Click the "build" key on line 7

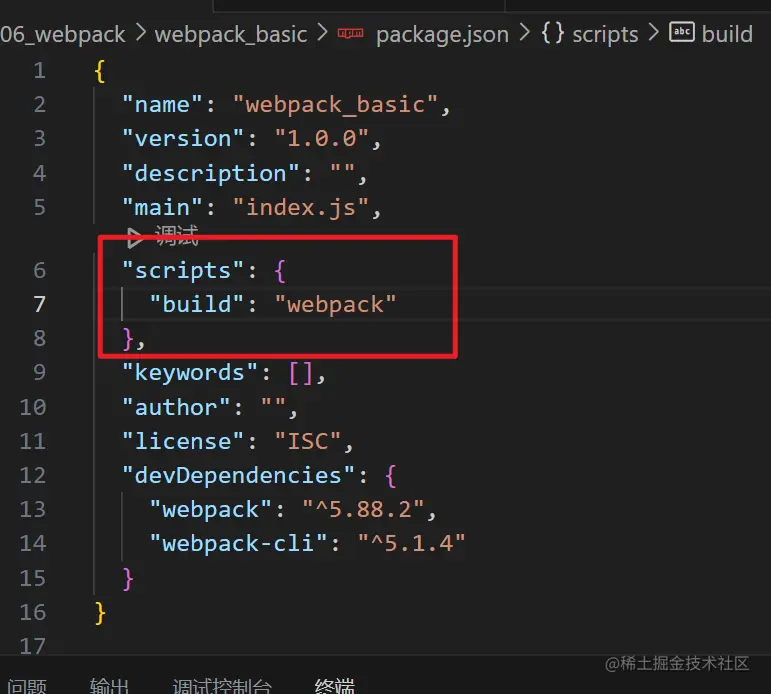click(x=196, y=304)
